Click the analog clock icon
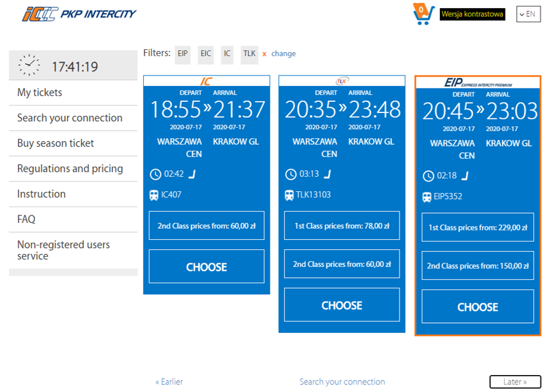The width and height of the screenshot is (550, 392). tap(29, 65)
